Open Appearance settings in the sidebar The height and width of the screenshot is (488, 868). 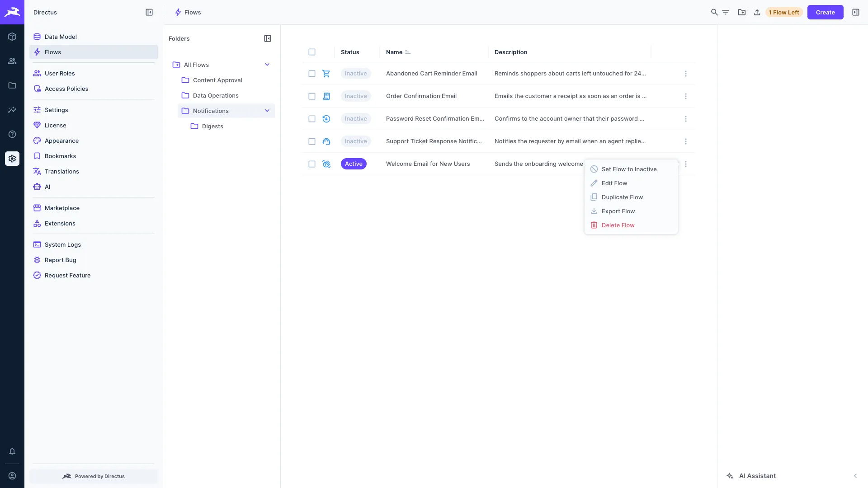point(94,141)
